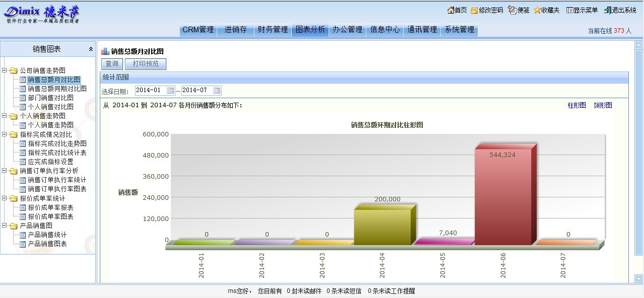Click the scrollbar down arrow on right
The height and width of the screenshot is (298, 644).
638,278
